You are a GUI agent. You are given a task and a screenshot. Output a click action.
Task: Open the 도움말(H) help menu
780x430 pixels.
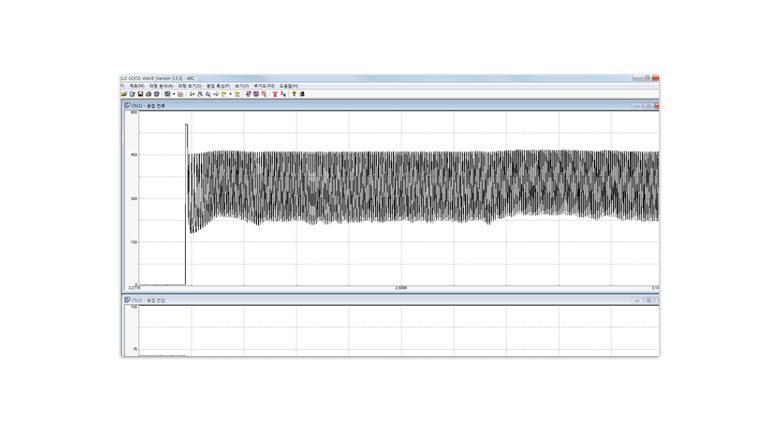point(289,86)
